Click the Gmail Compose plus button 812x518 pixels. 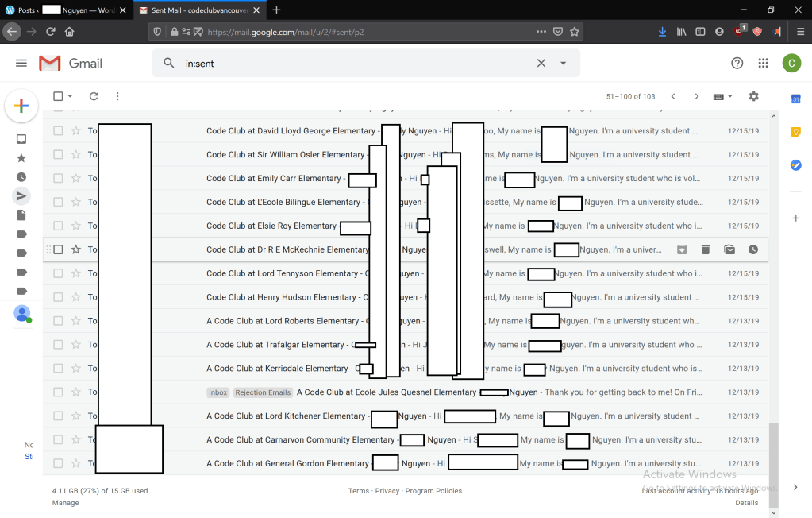pyautogui.click(x=21, y=106)
